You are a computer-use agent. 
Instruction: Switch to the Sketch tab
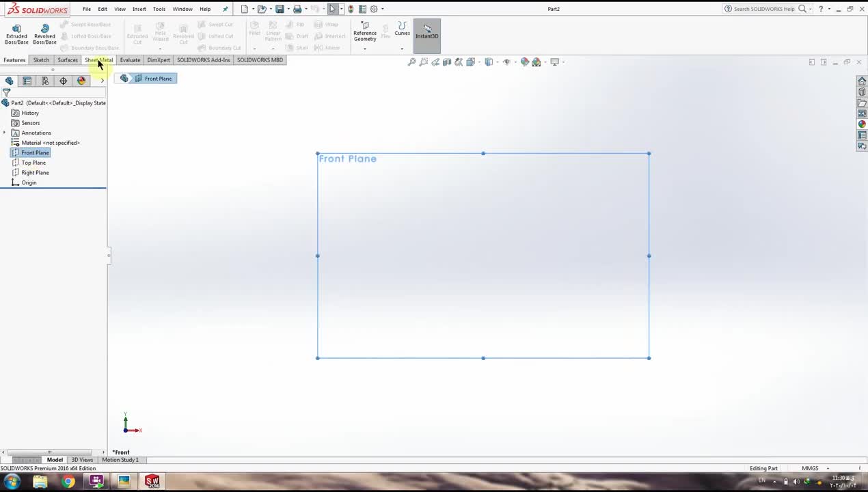(x=41, y=60)
